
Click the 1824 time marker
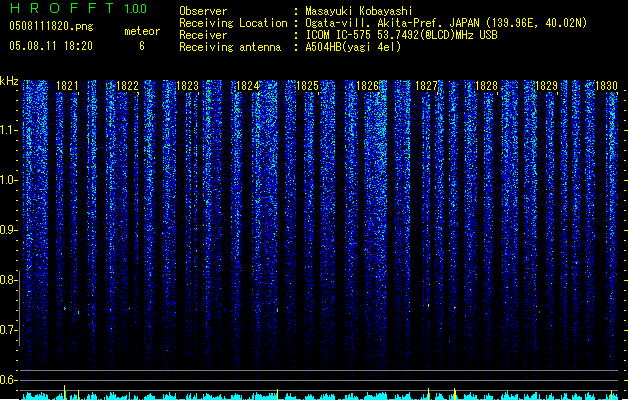tap(248, 86)
